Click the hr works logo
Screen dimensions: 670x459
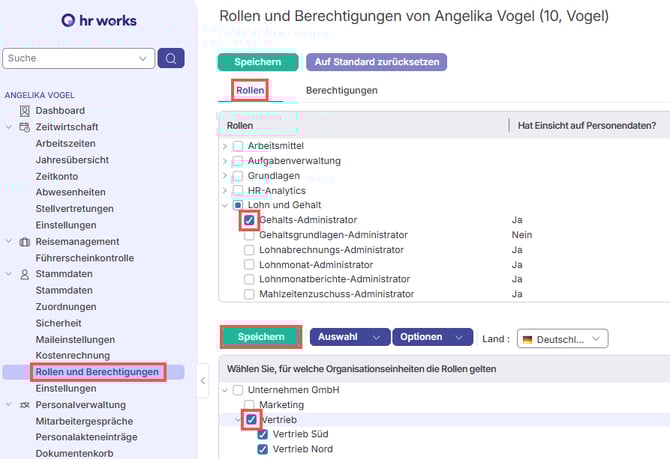pyautogui.click(x=99, y=20)
